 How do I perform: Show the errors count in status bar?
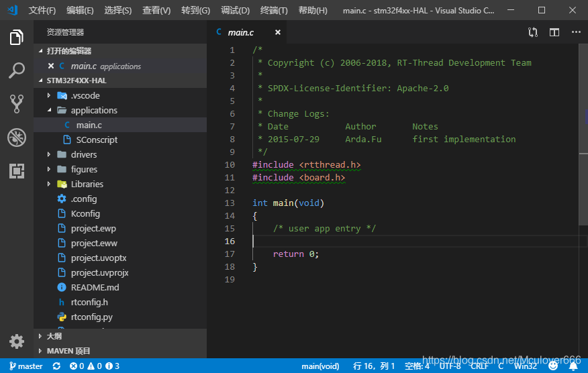(77, 366)
